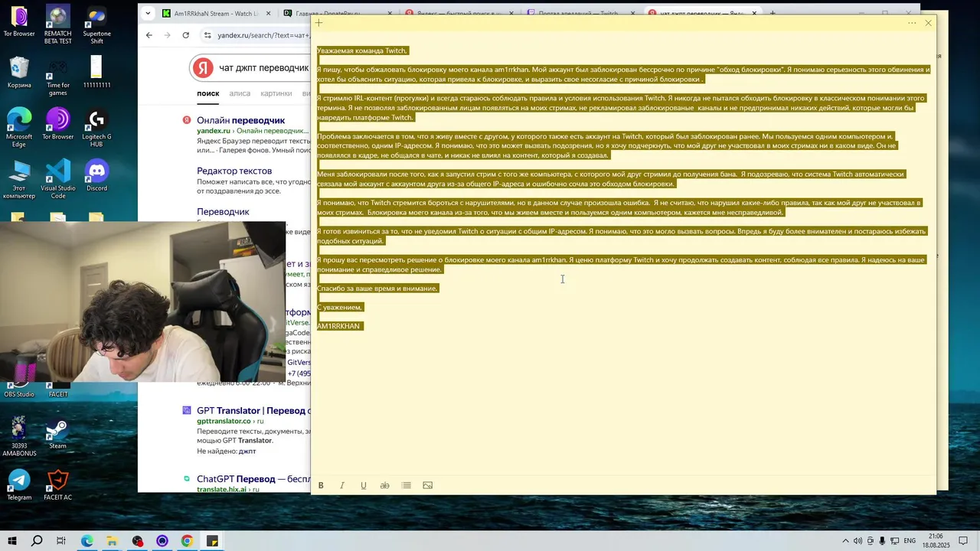Screen dimensions: 980x551
Task: Open the notification center icon
Action: pyautogui.click(x=963, y=541)
